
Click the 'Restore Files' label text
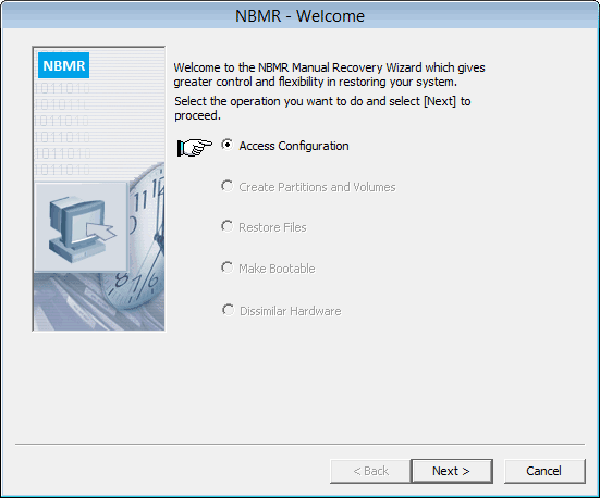tap(273, 227)
